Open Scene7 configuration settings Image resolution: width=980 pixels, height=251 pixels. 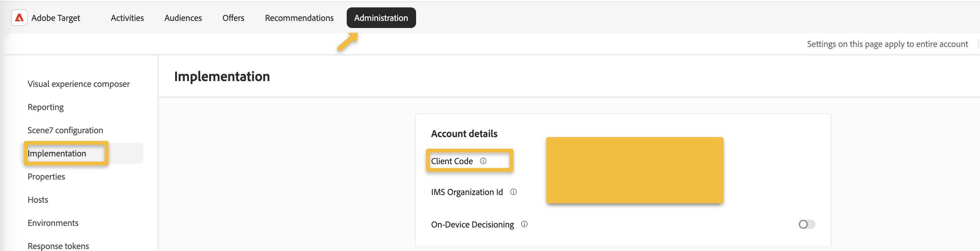[65, 130]
